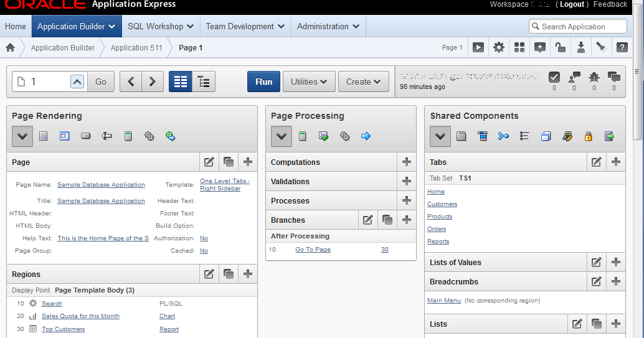Viewport: 644px width, 338px height.
Task: Open the Feedback link
Action: click(x=610, y=4)
